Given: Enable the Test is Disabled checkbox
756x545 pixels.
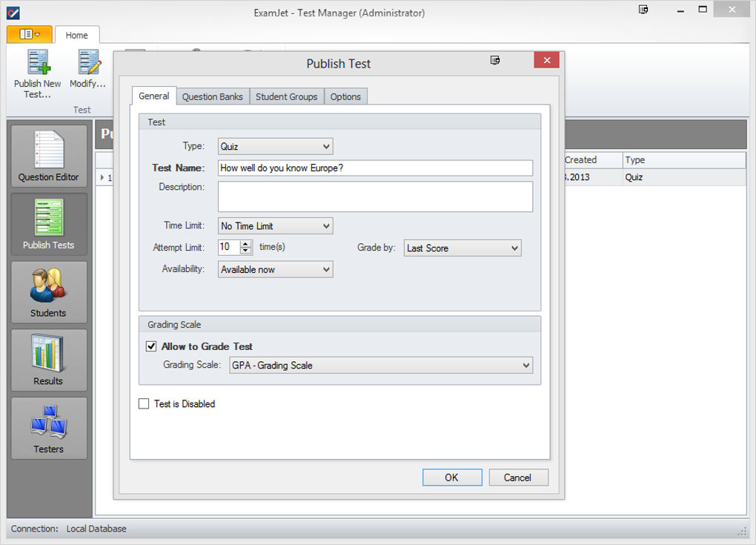Looking at the screenshot, I should click(144, 403).
